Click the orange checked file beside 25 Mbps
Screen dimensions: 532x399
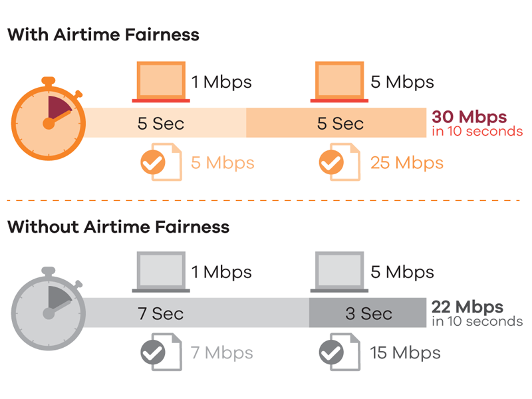[x=340, y=162]
